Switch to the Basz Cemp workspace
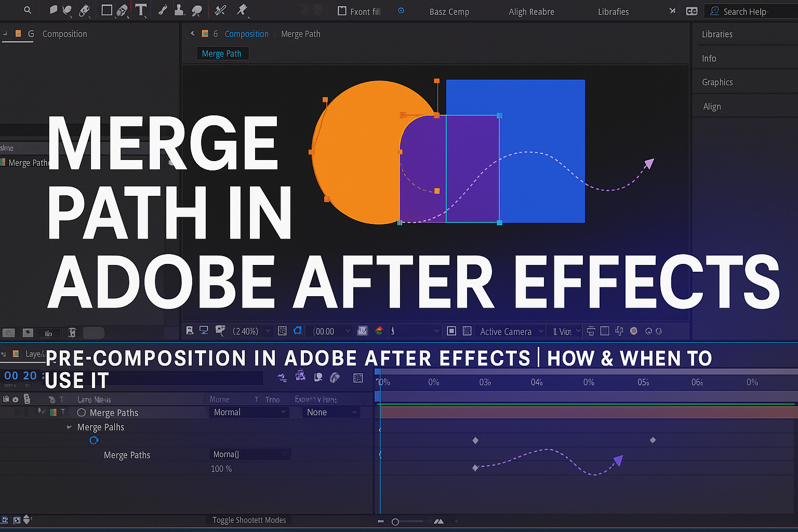The image size is (798, 532). (x=449, y=11)
